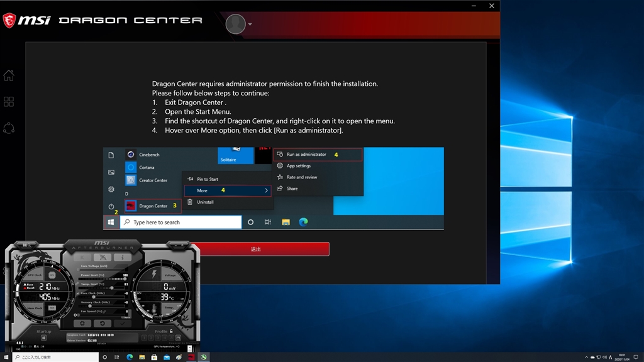
Task: Open the Windows Start menu button
Action: [7, 357]
